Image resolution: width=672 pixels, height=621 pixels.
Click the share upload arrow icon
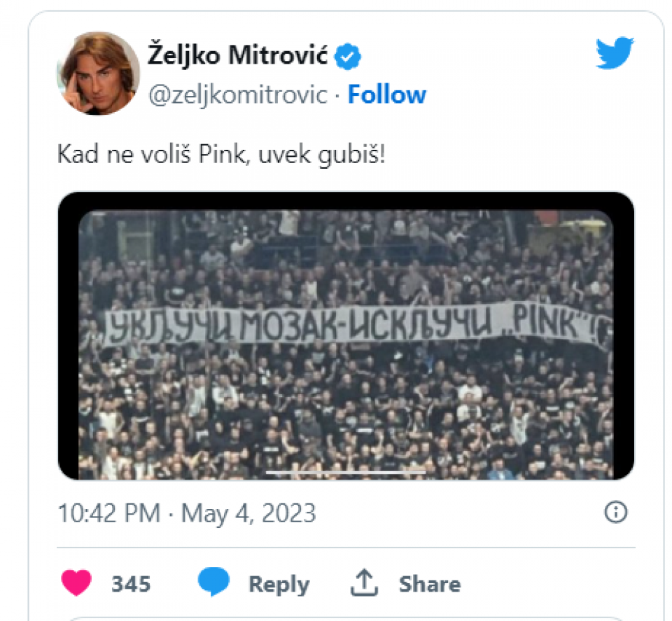coord(363,583)
